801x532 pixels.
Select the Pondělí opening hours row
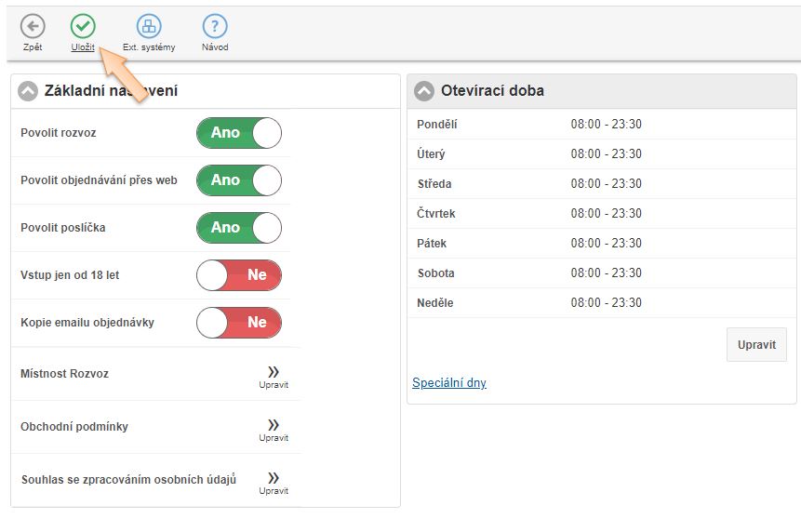[601, 125]
